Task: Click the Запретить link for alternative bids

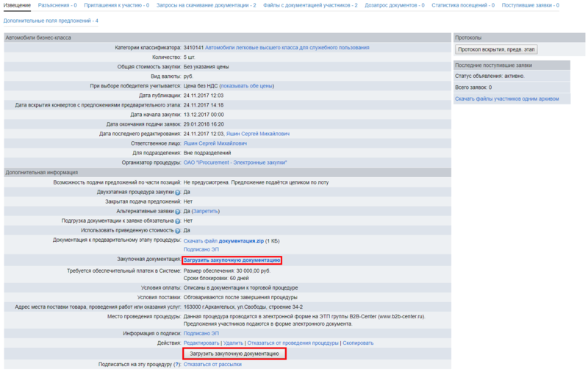Action: 207,211
